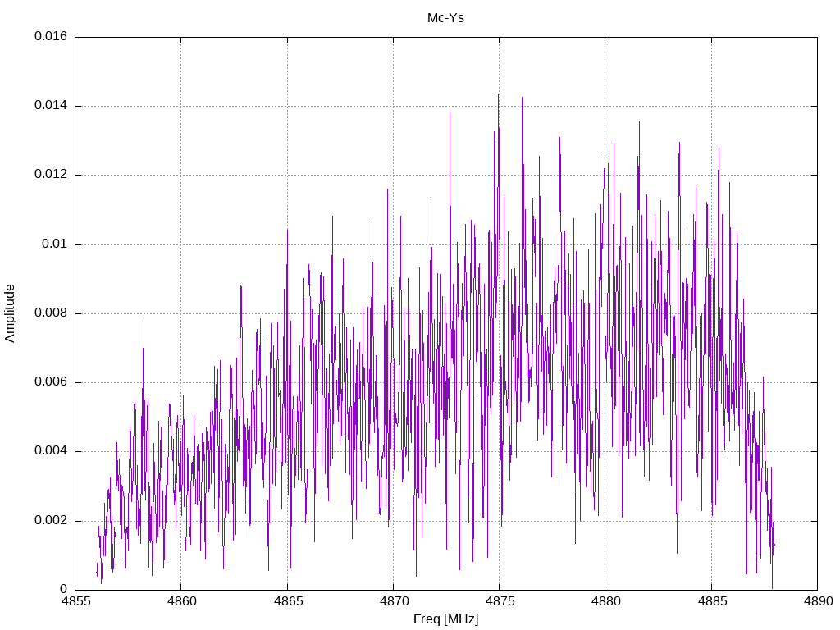Click the x-axis tick label 4880
Viewport: 840px width, 630px height.
click(x=606, y=601)
